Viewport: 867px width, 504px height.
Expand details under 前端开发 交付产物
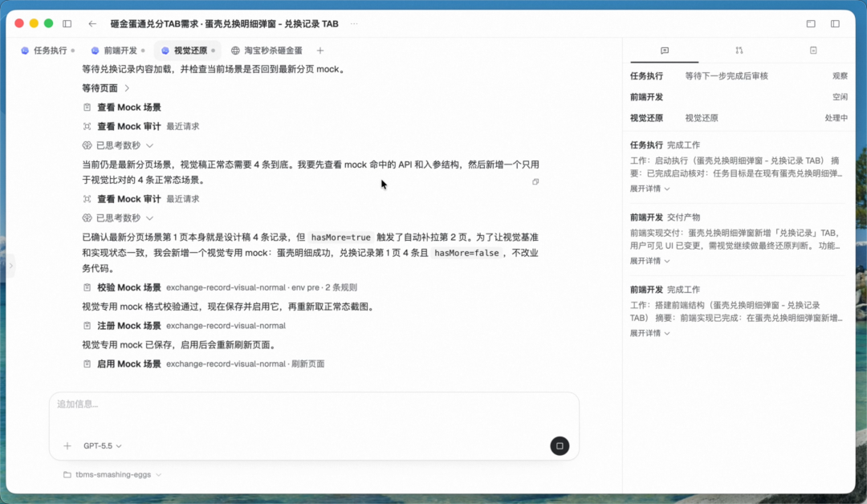[649, 261]
